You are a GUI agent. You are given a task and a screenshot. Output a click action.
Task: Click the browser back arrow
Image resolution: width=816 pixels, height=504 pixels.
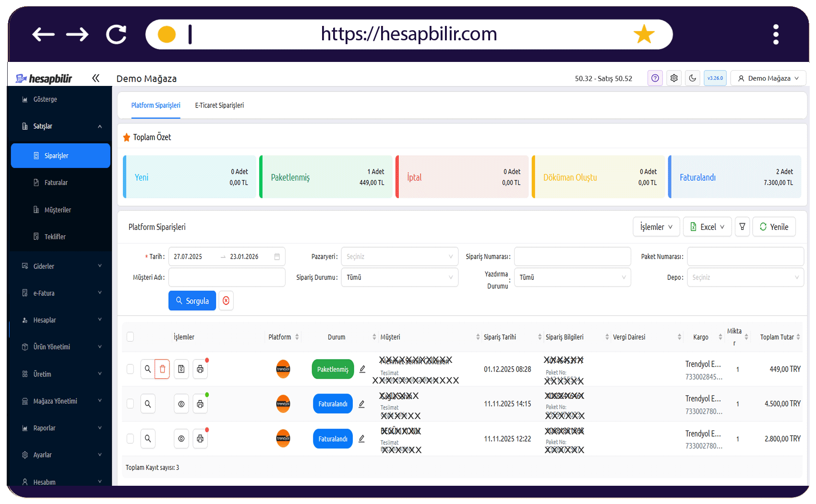(43, 35)
